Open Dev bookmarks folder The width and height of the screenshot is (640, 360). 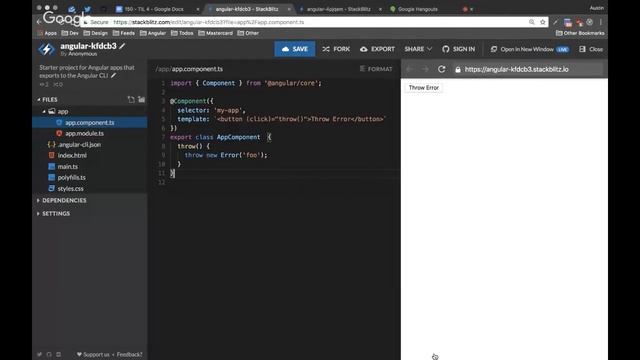(70, 33)
